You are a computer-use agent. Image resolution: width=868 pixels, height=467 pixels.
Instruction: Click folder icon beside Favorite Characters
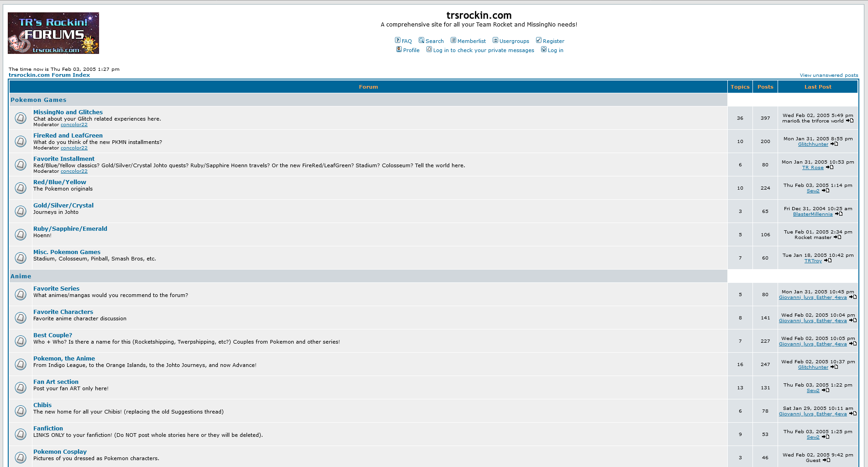pyautogui.click(x=21, y=318)
